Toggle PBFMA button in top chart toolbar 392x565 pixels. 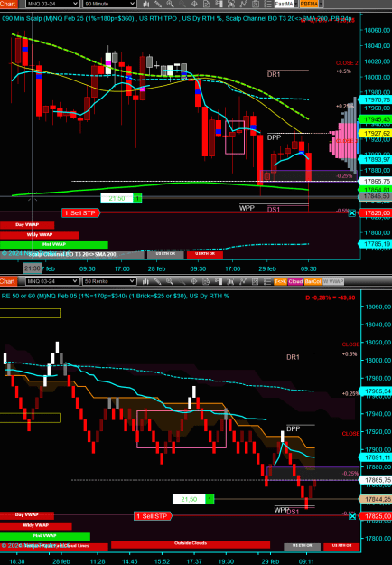(309, 4)
